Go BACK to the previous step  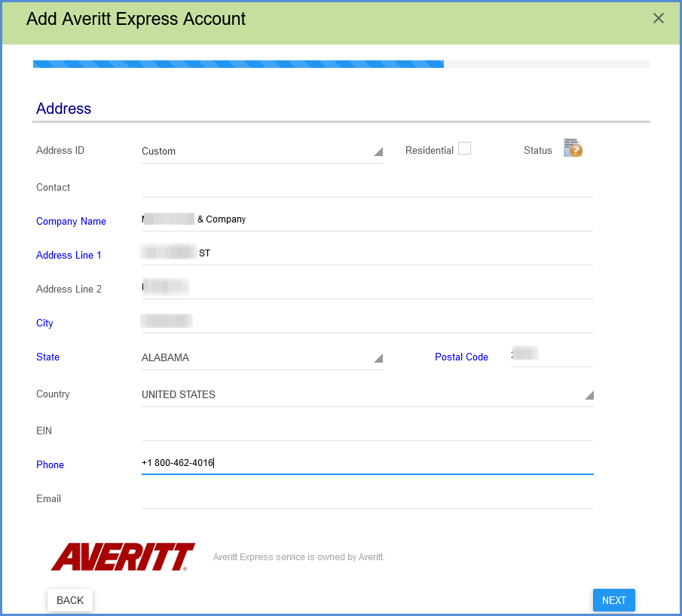70,600
